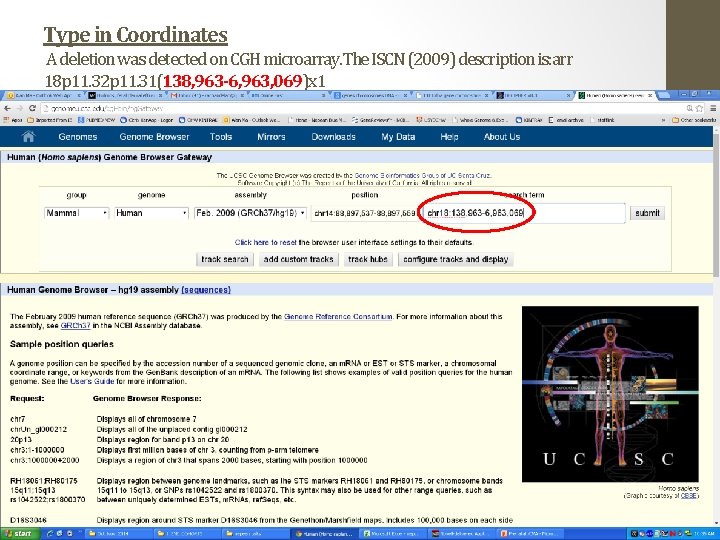Click the add custom tracks button

[298, 259]
